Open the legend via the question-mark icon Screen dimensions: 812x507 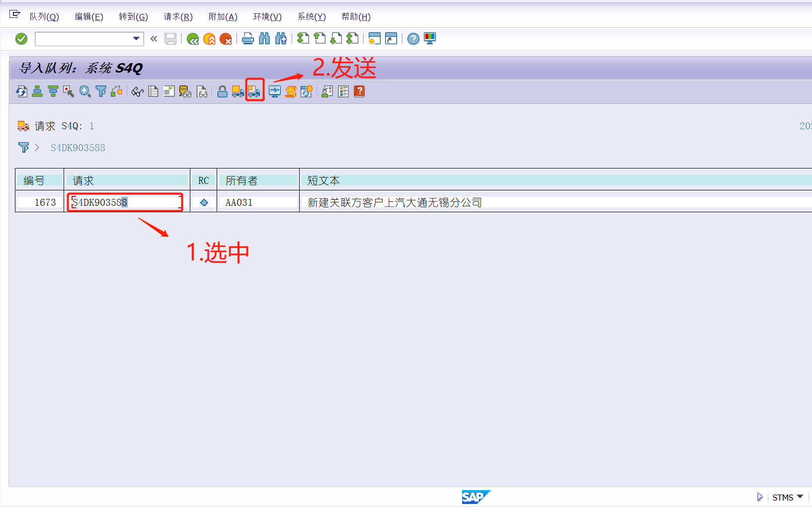(359, 91)
